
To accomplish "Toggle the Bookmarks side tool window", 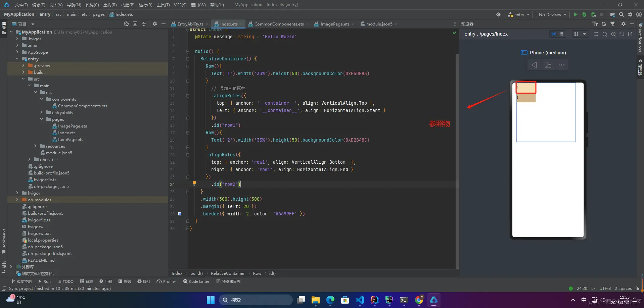I will [x=4, y=241].
